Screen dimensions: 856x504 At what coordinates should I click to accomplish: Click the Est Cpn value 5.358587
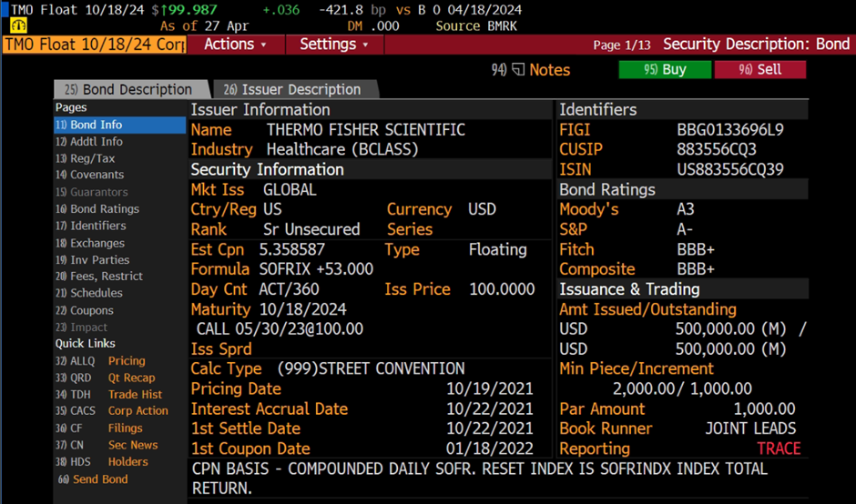[292, 250]
